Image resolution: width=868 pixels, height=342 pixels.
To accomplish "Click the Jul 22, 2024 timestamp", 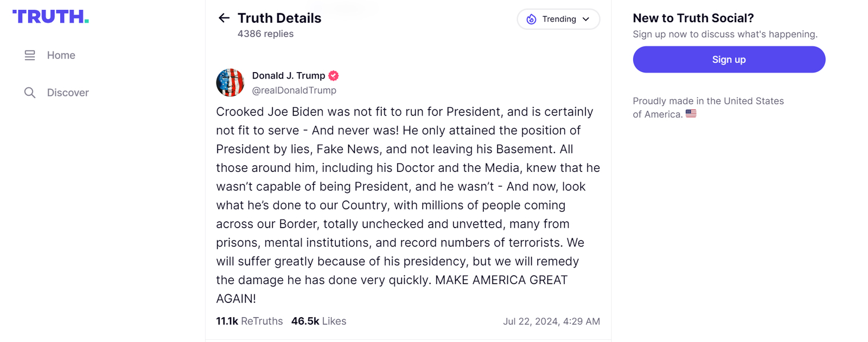I will (551, 321).
